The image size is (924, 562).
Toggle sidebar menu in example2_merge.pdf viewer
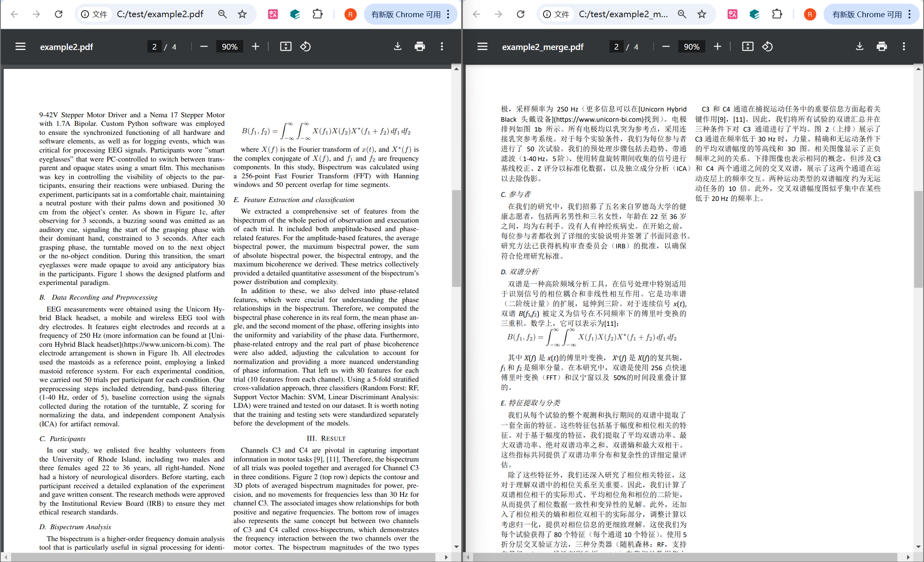point(482,47)
